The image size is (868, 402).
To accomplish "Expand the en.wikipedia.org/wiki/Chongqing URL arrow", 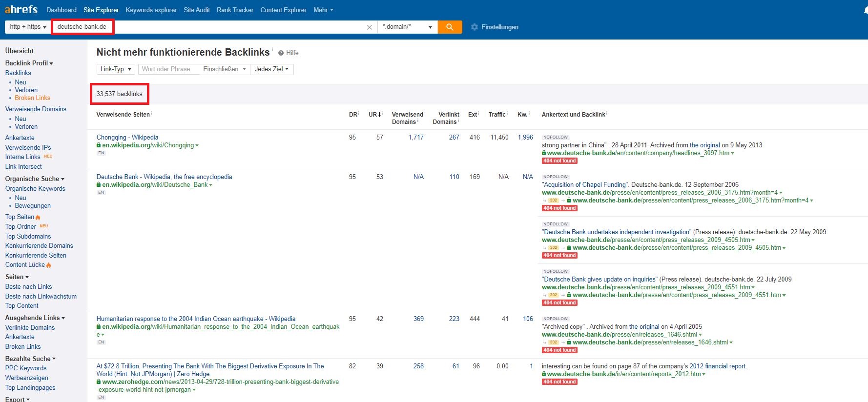I will click(197, 146).
